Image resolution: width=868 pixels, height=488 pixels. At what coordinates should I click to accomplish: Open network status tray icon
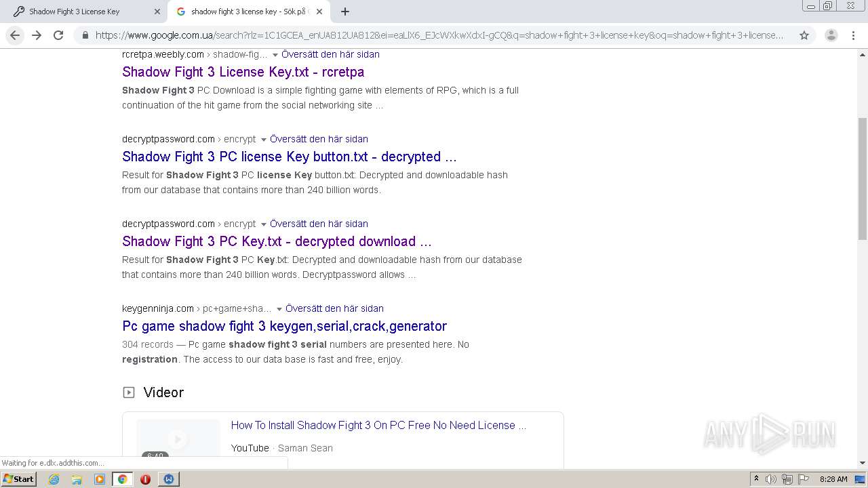[787, 479]
